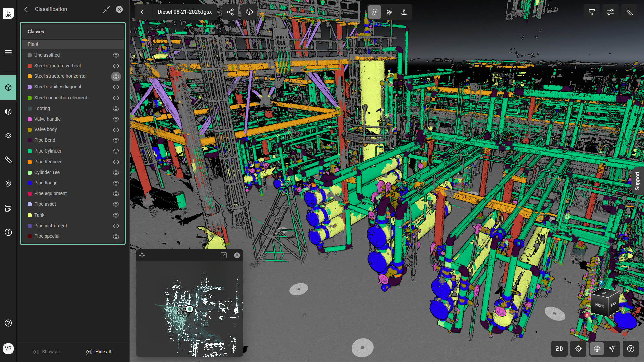Collapse the Classification panel with arrows icon

pos(106,9)
